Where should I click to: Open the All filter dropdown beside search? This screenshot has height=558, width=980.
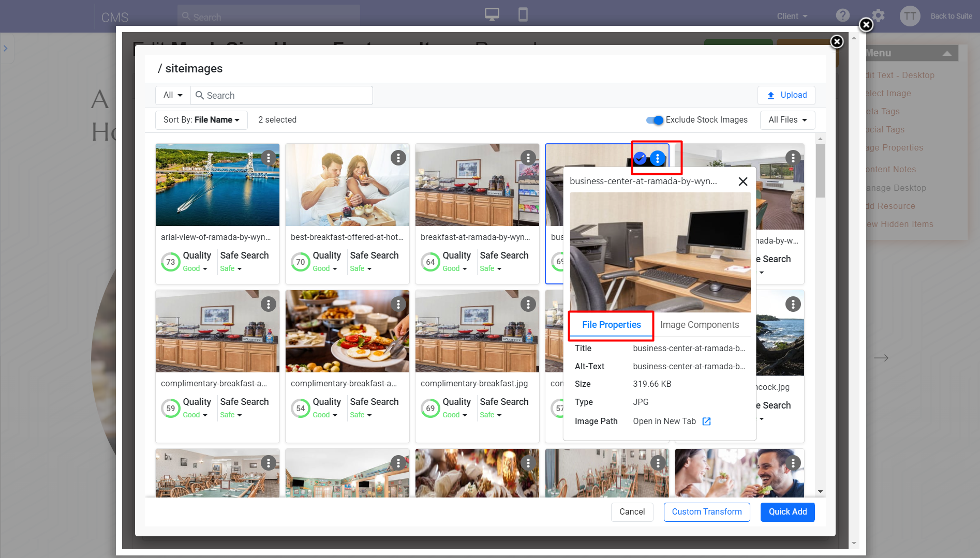[173, 95]
